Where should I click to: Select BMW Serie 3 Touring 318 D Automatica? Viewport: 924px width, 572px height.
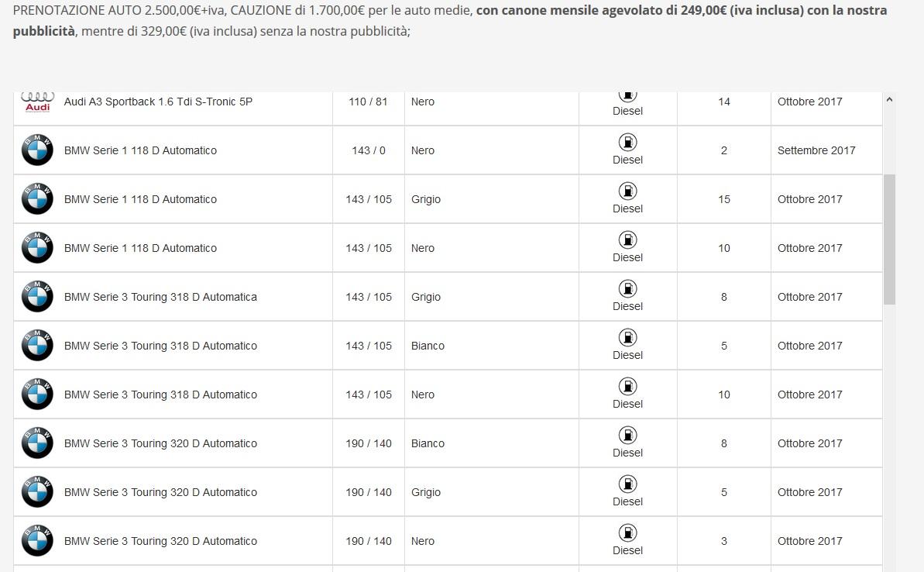(x=160, y=297)
